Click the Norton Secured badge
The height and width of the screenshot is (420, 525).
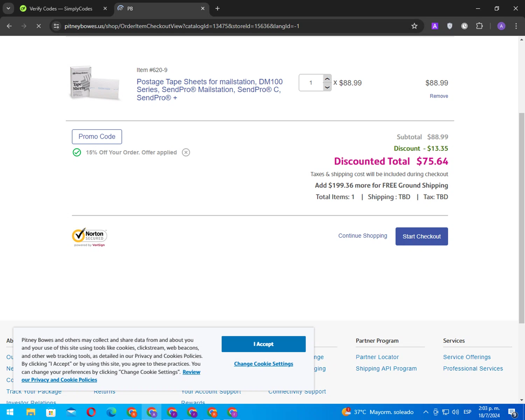(89, 237)
